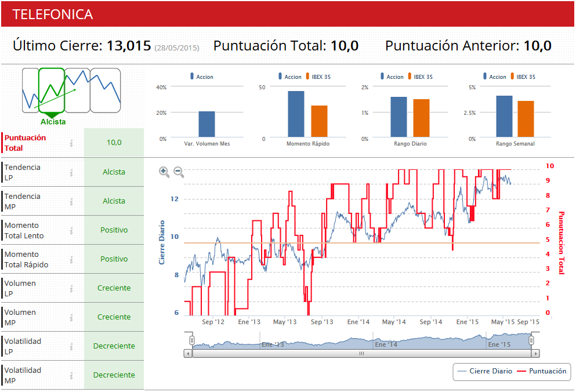Click the orange IBEX 35 bar in Momento Rápido
576x392 pixels.
[x=319, y=121]
